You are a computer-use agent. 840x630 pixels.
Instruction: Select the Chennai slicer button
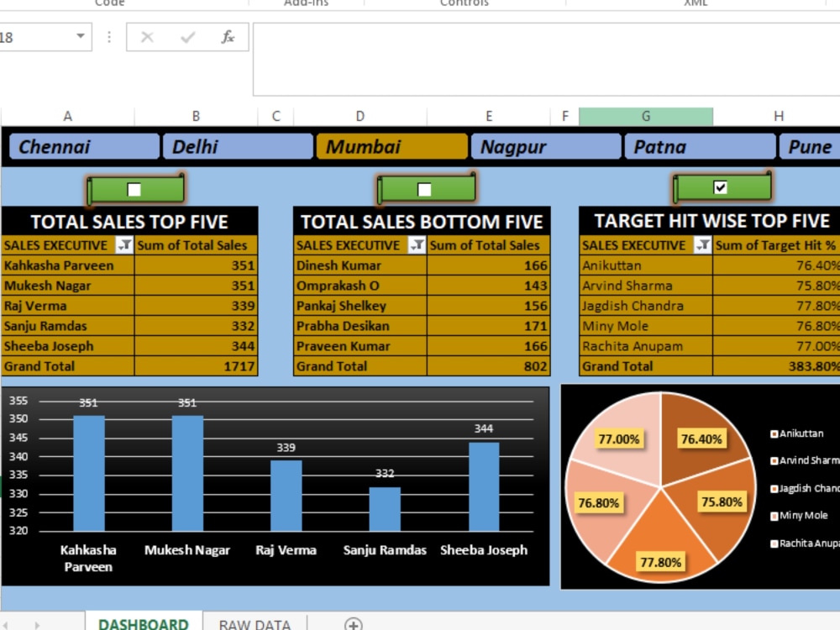point(84,147)
